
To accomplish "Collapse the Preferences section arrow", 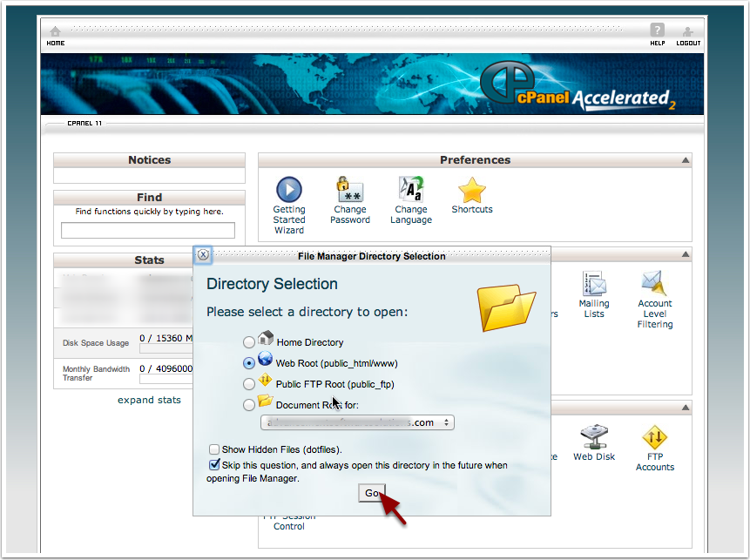I will 686,160.
